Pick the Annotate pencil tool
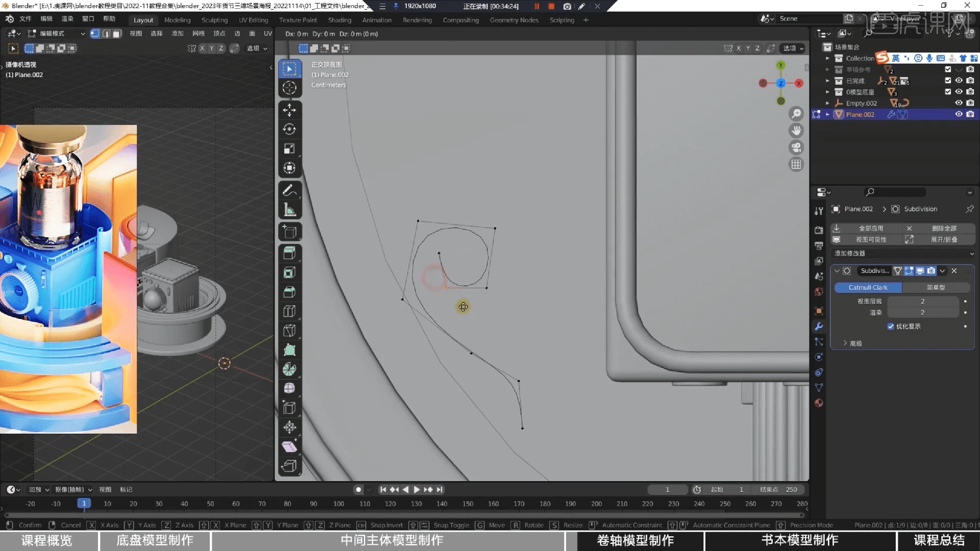The width and height of the screenshot is (980, 551). tap(289, 190)
